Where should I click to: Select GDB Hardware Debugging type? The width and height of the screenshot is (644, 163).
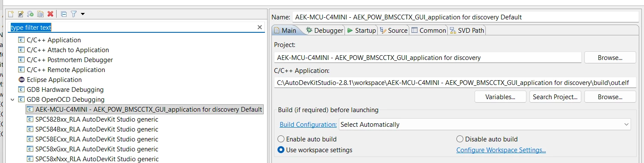(65, 90)
